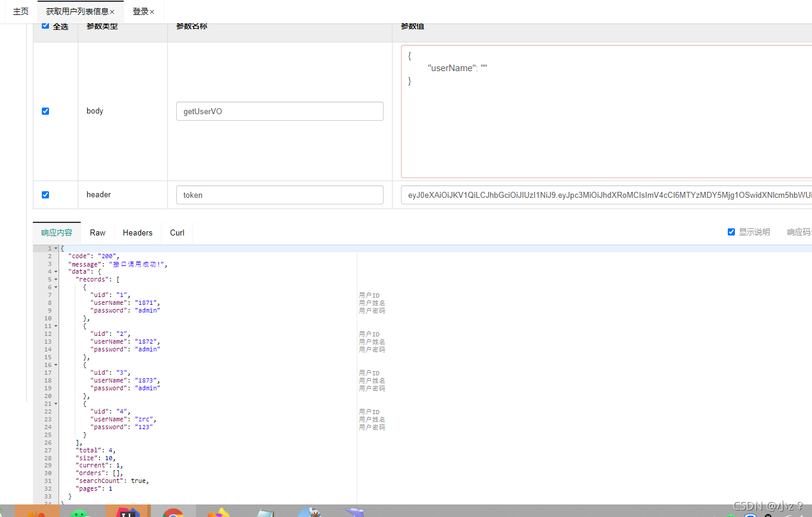Click the 参数值 column header
This screenshot has height=517, width=812.
coord(412,26)
